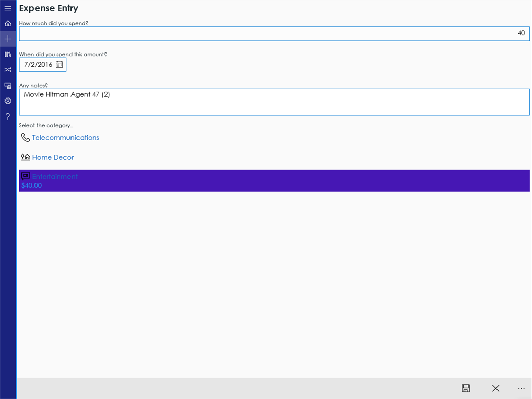The image size is (532, 399).
Task: Click the TV icon beside Entertainment
Action: pyautogui.click(x=25, y=176)
